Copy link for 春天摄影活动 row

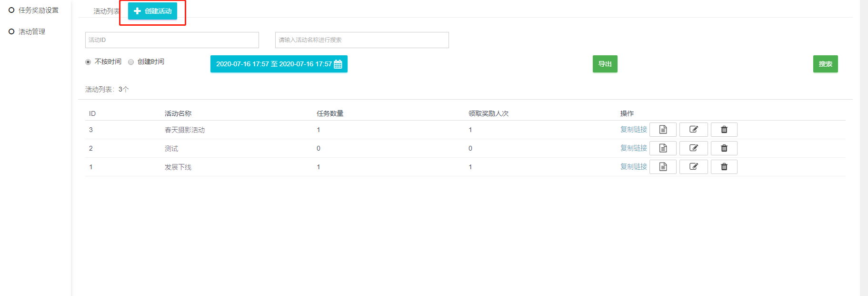click(x=633, y=130)
